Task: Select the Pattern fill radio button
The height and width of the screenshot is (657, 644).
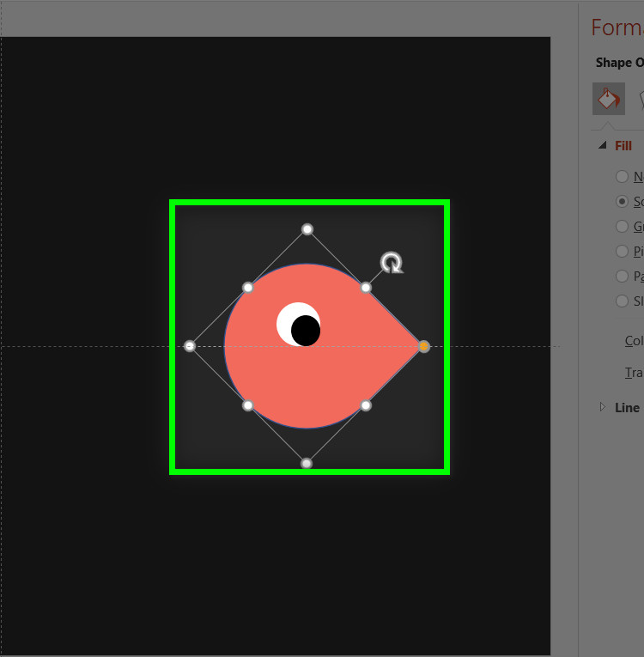Action: 622,277
